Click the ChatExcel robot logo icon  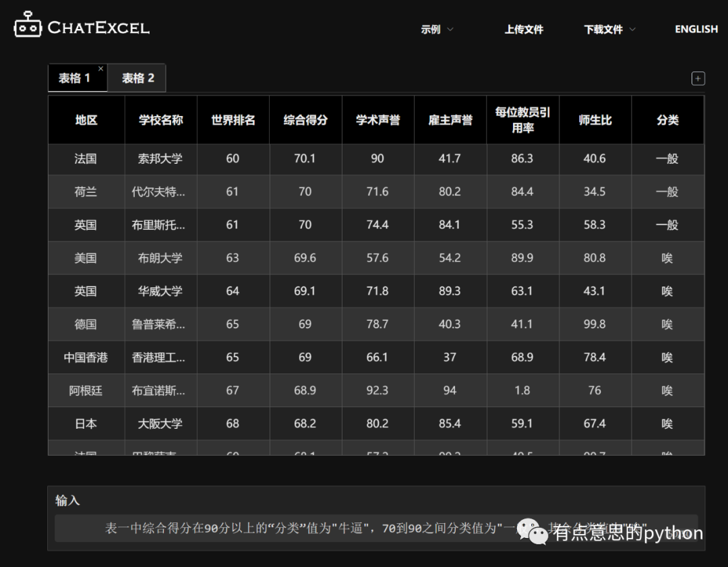[x=28, y=25]
